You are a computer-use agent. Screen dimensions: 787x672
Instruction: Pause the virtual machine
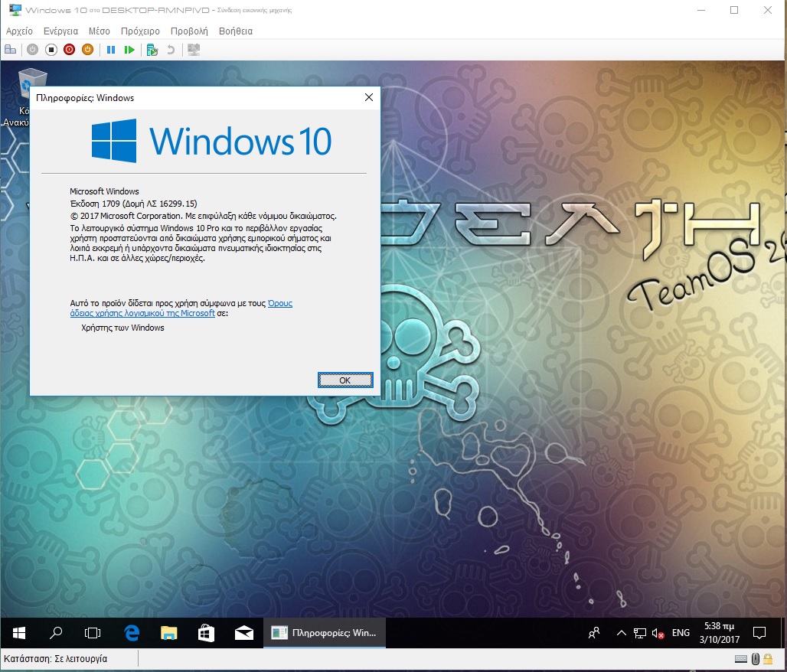111,50
